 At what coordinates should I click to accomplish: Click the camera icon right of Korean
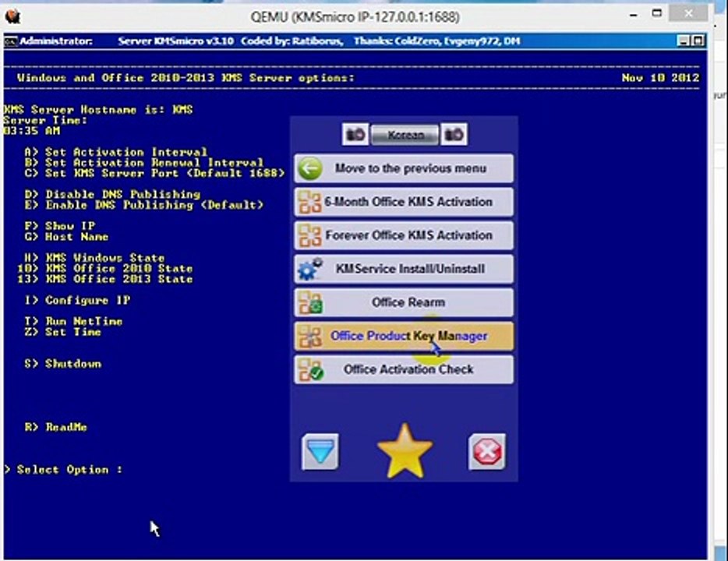tap(454, 135)
